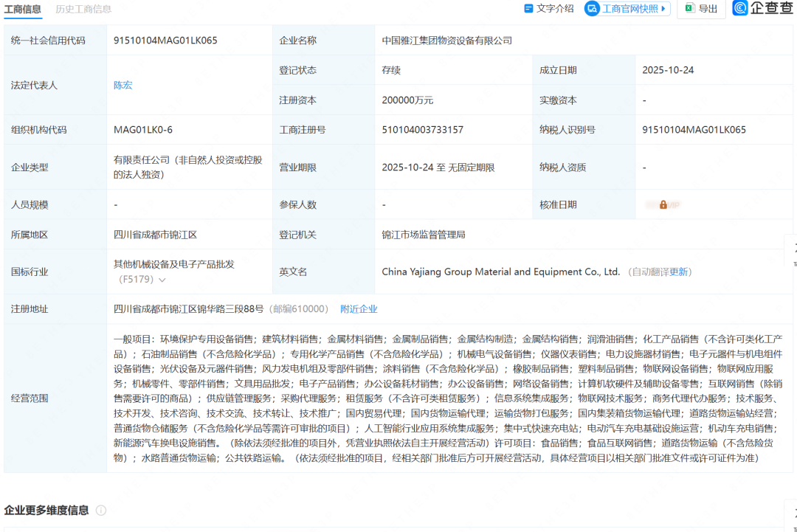Switch to the 历史工商信息 tab
The width and height of the screenshot is (797, 532).
[x=83, y=9]
